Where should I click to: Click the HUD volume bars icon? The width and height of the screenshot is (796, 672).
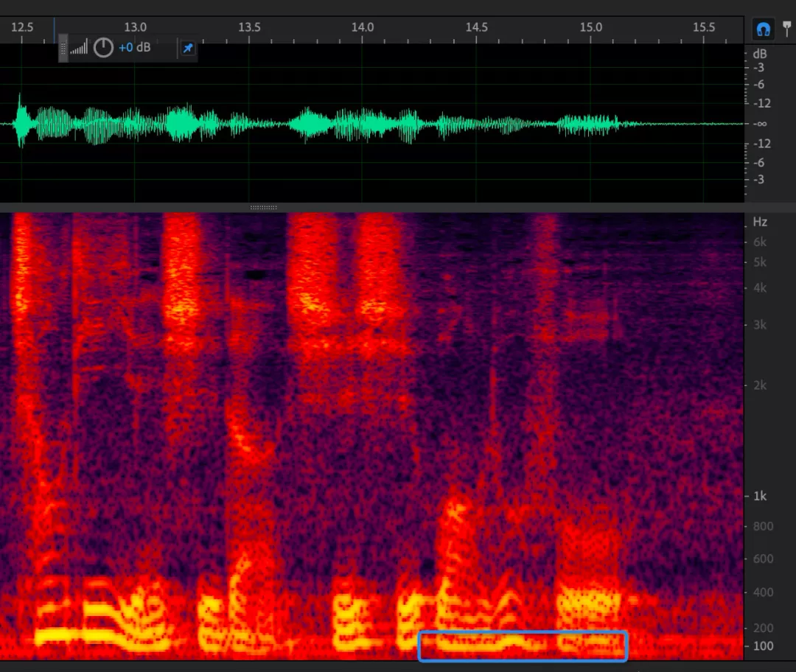(79, 46)
